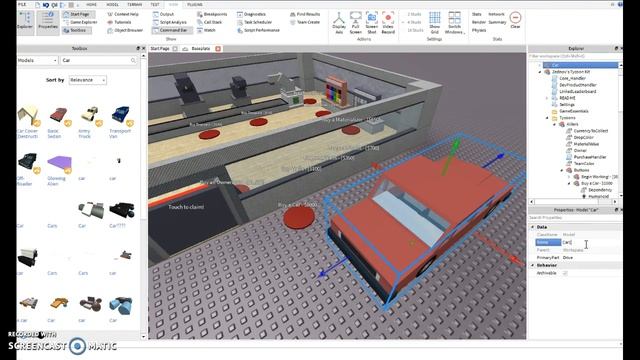
Task: Toggle Render stats
Action: [x=479, y=22]
